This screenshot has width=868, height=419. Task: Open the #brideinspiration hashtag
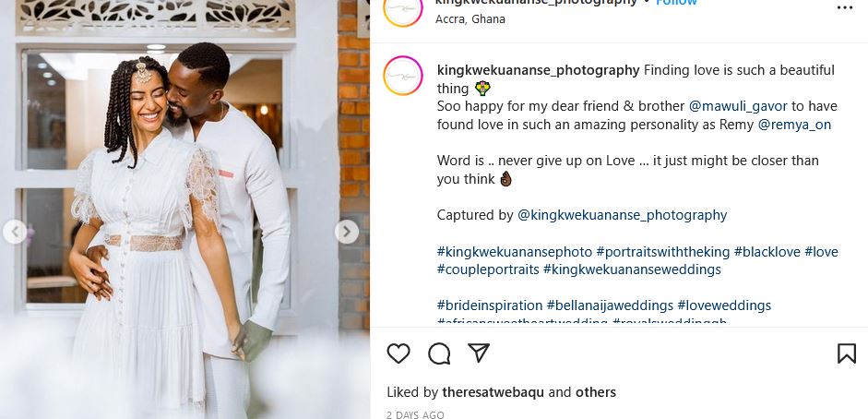[x=489, y=305]
